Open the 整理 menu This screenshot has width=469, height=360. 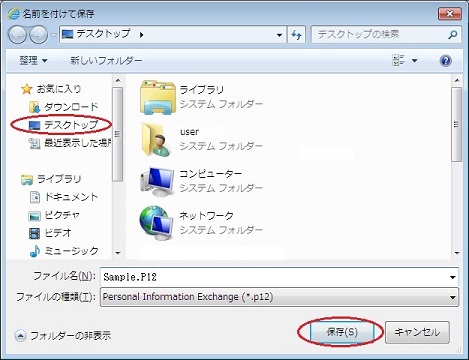pos(33,61)
